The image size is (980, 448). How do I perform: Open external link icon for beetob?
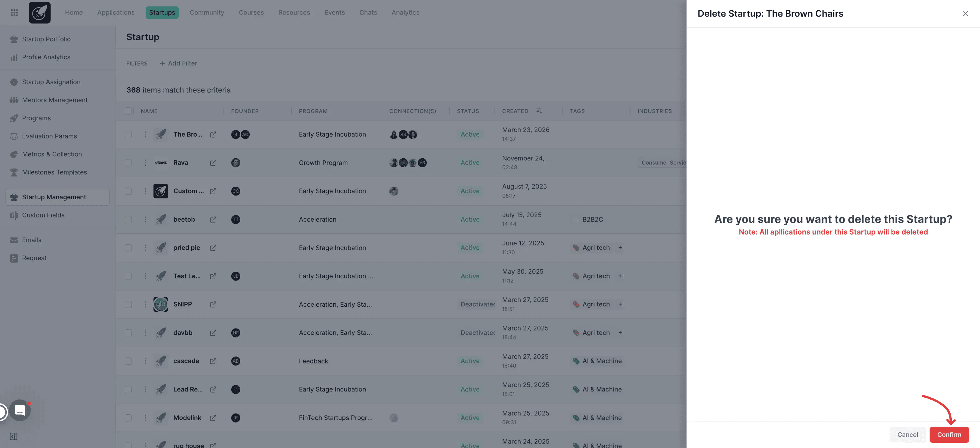point(213,219)
